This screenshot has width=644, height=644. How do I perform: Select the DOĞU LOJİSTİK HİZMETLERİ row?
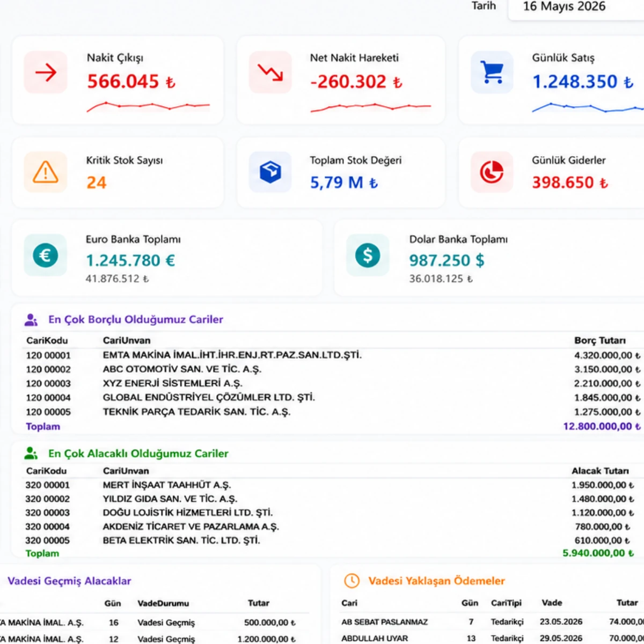click(330, 513)
